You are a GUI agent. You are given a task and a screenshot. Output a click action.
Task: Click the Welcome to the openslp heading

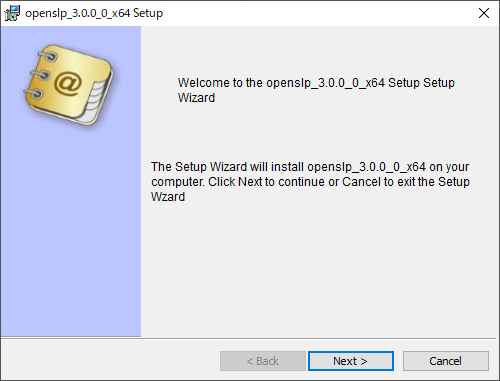click(316, 90)
